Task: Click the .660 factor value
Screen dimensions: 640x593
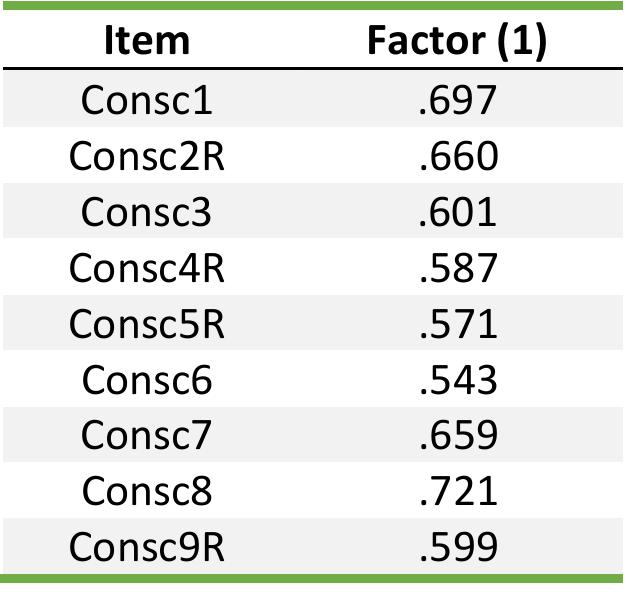Action: [x=458, y=156]
